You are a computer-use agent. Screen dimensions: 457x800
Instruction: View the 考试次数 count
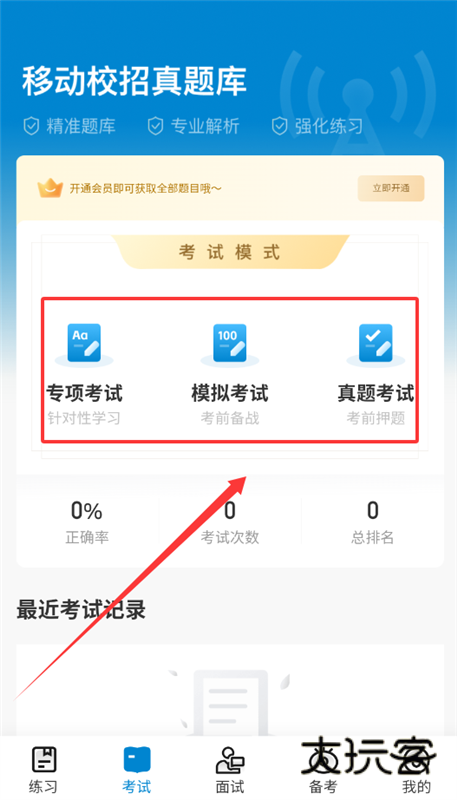(x=230, y=521)
